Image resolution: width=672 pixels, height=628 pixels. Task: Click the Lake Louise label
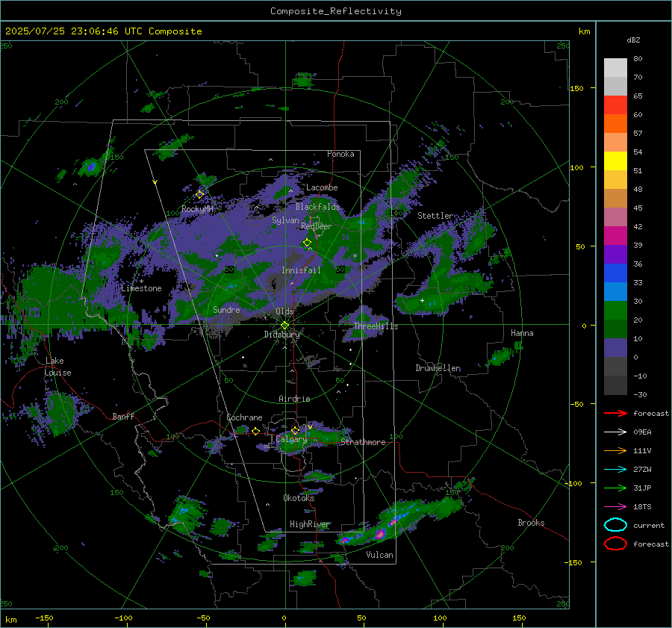pyautogui.click(x=57, y=367)
